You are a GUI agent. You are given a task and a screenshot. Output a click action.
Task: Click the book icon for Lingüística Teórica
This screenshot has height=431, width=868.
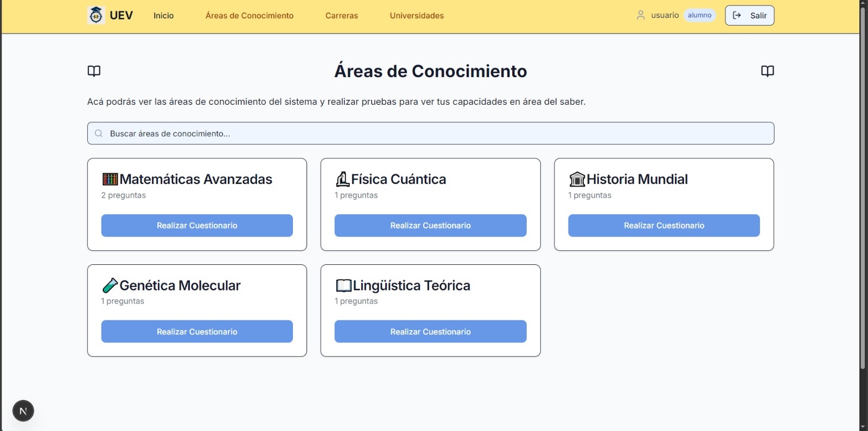(343, 286)
